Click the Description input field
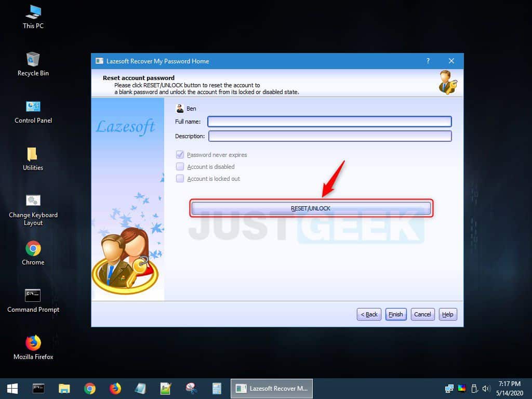This screenshot has width=532, height=399. [330, 136]
